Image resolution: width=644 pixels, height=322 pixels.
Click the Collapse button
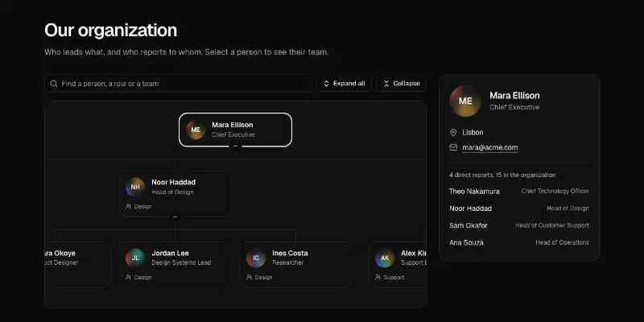coord(401,84)
